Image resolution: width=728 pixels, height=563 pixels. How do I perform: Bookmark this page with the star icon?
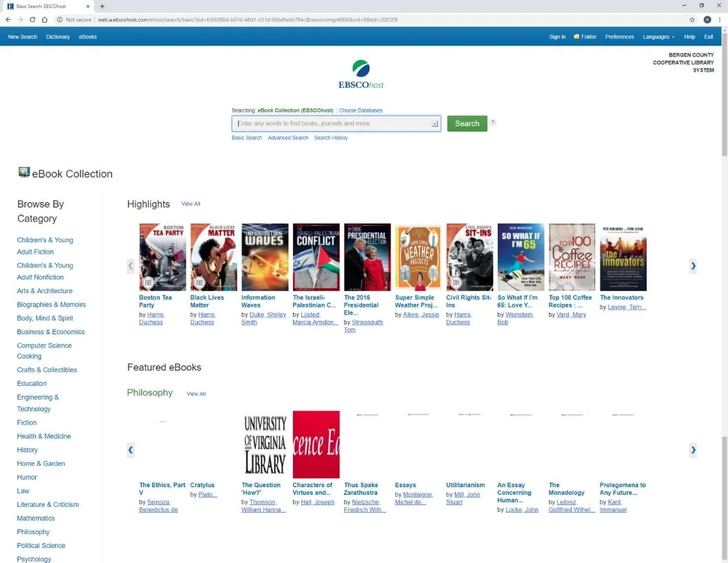pos(692,19)
